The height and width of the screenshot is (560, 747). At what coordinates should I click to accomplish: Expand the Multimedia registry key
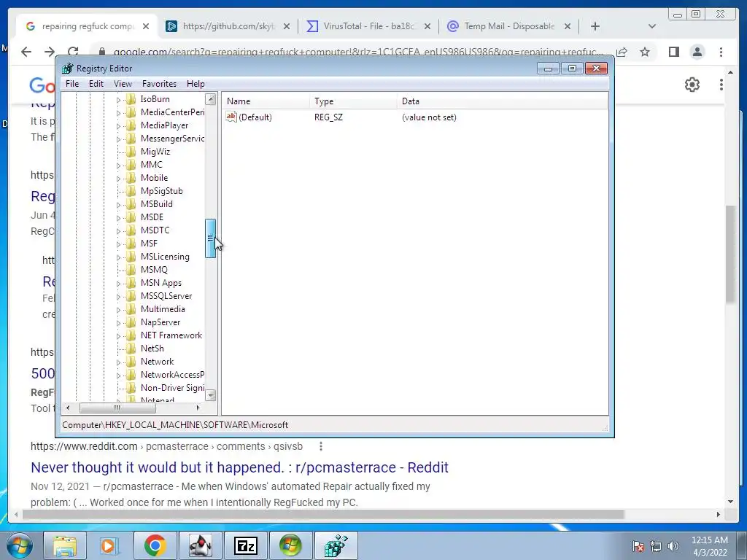click(x=118, y=309)
